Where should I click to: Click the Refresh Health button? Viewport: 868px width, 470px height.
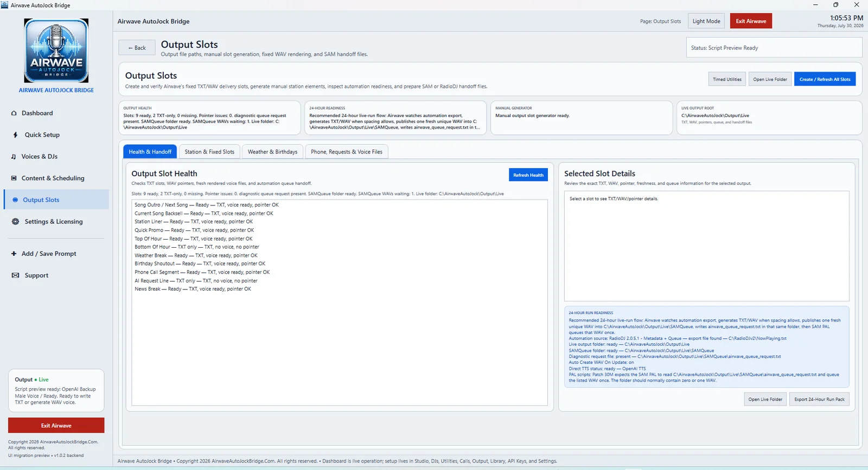pos(528,175)
